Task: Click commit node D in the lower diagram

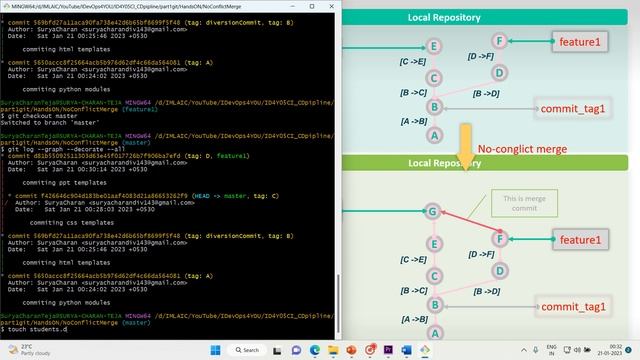Action: click(500, 271)
